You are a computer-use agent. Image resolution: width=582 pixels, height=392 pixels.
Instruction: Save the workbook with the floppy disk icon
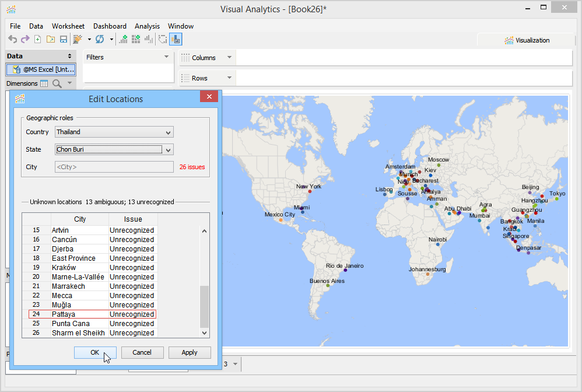tap(64, 39)
